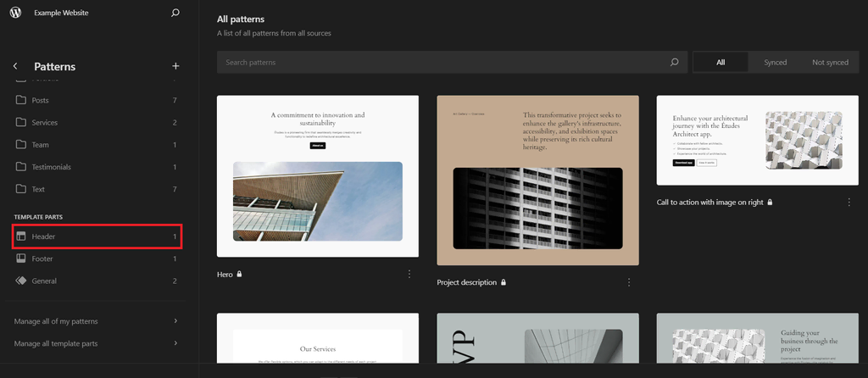Select the All patterns filter

721,63
